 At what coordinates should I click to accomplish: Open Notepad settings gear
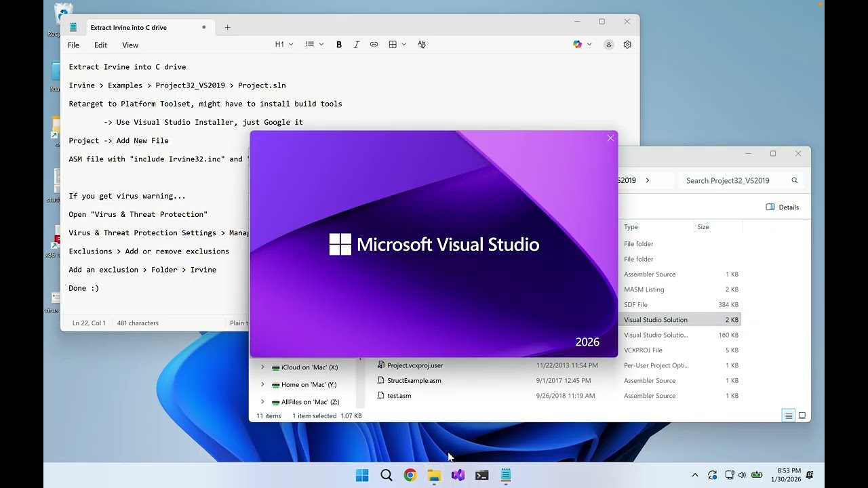coord(627,45)
